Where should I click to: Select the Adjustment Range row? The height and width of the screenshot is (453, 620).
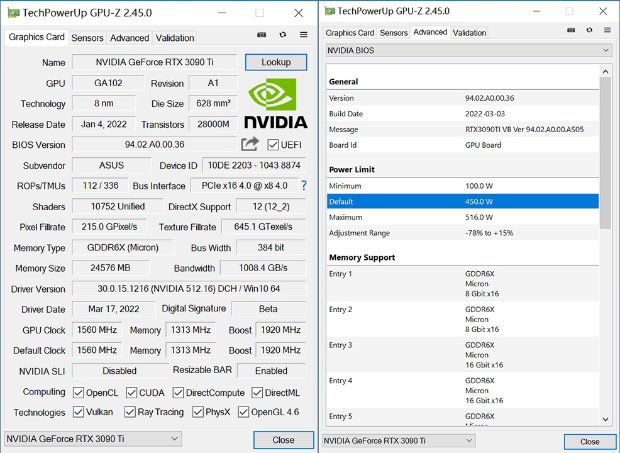click(463, 233)
